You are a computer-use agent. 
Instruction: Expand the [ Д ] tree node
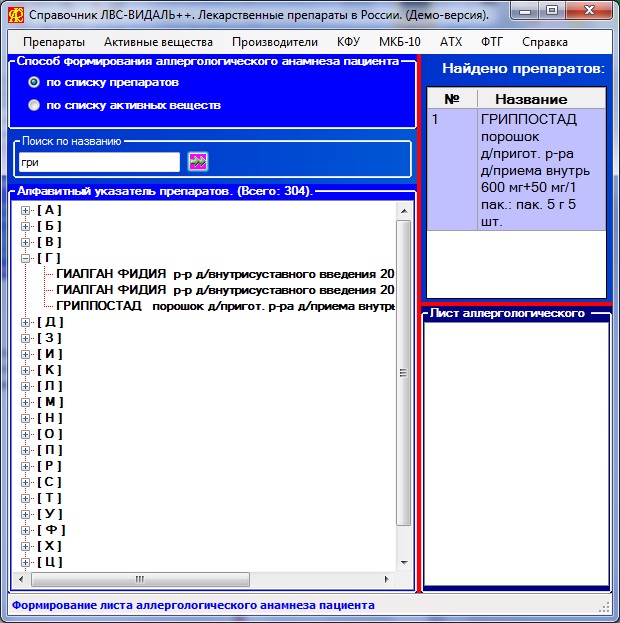pyautogui.click(x=25, y=323)
